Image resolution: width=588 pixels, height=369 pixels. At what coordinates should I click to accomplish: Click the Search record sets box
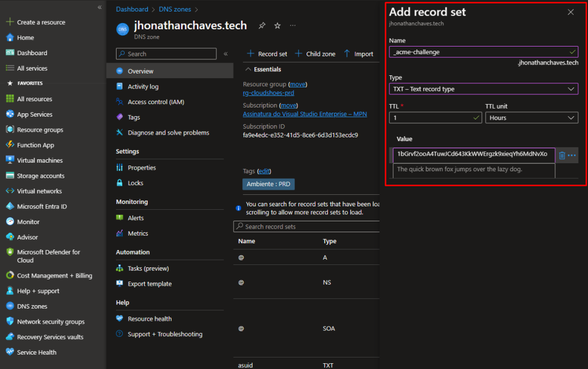[307, 226]
